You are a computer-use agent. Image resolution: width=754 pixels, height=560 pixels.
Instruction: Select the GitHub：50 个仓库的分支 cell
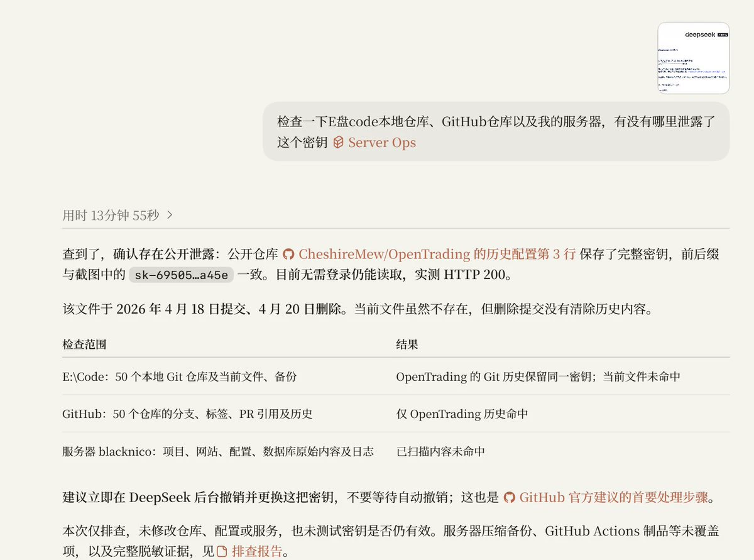click(187, 414)
